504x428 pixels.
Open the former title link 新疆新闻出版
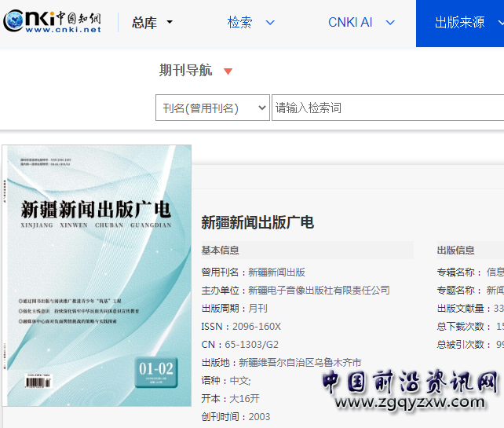[x=276, y=273]
